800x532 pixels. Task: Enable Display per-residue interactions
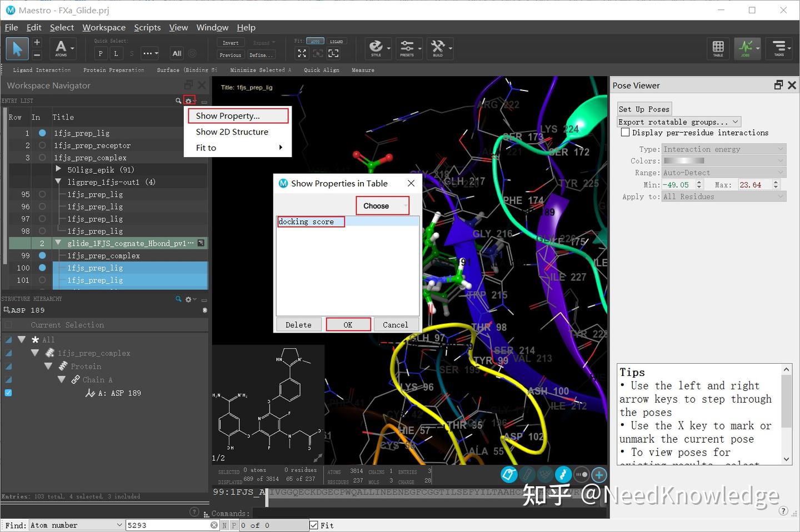[x=626, y=132]
